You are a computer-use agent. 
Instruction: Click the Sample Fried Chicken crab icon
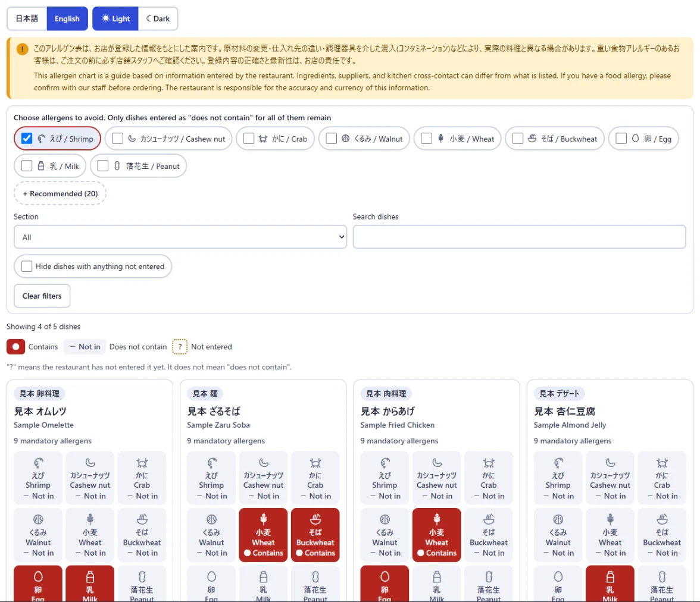[489, 463]
